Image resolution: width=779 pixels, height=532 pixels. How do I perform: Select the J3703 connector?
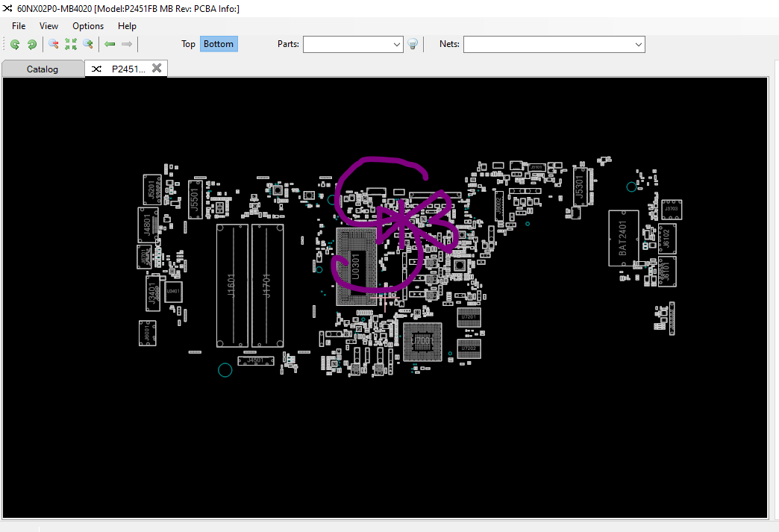[x=672, y=210]
